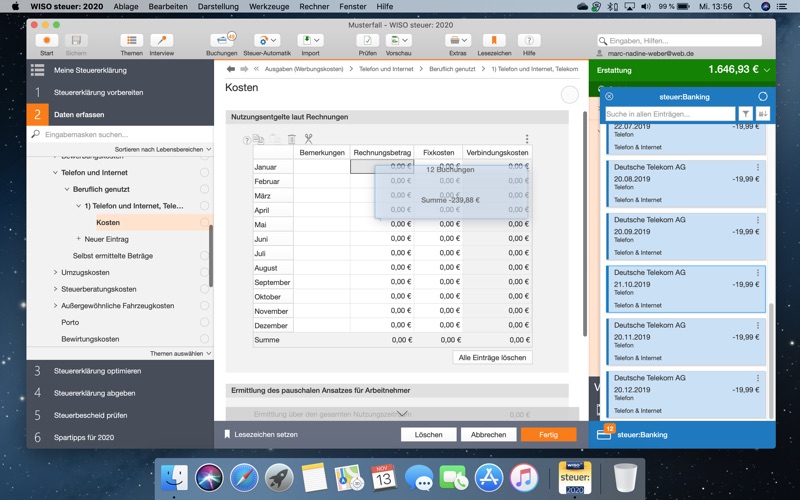Viewport: 800px width, 500px height.
Task: Click the table help question mark icon
Action: (247, 140)
